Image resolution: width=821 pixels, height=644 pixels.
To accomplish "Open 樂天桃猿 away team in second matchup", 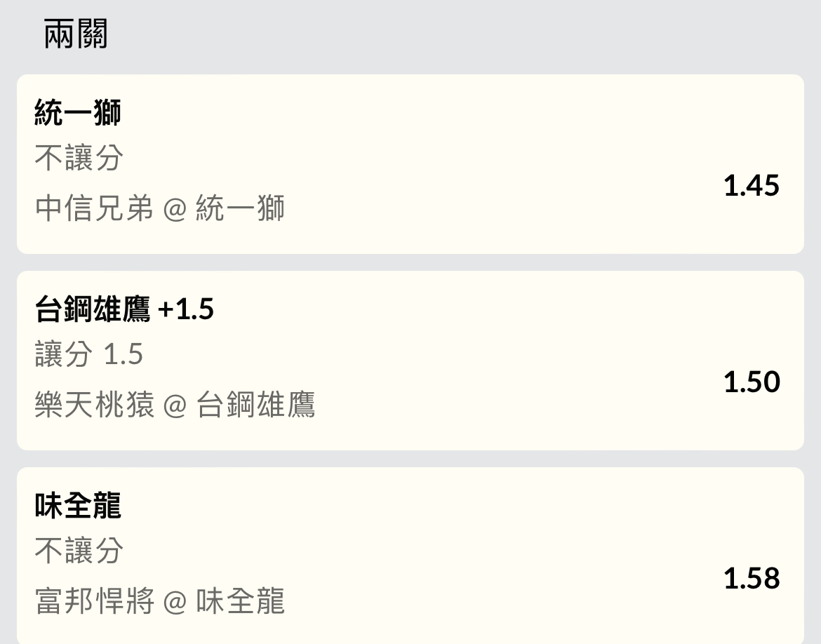I will pyautogui.click(x=94, y=405).
